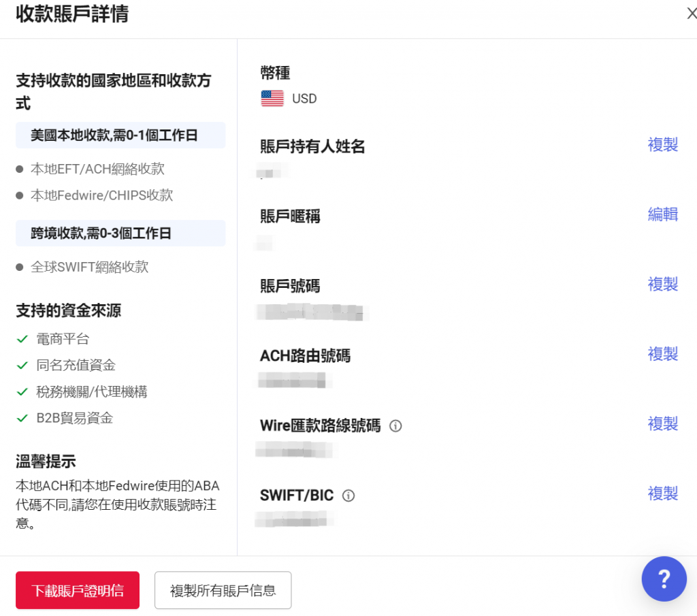Select the 跨境收款,需0-3個工作日 section header
Image resolution: width=697 pixels, height=616 pixels.
coord(120,233)
